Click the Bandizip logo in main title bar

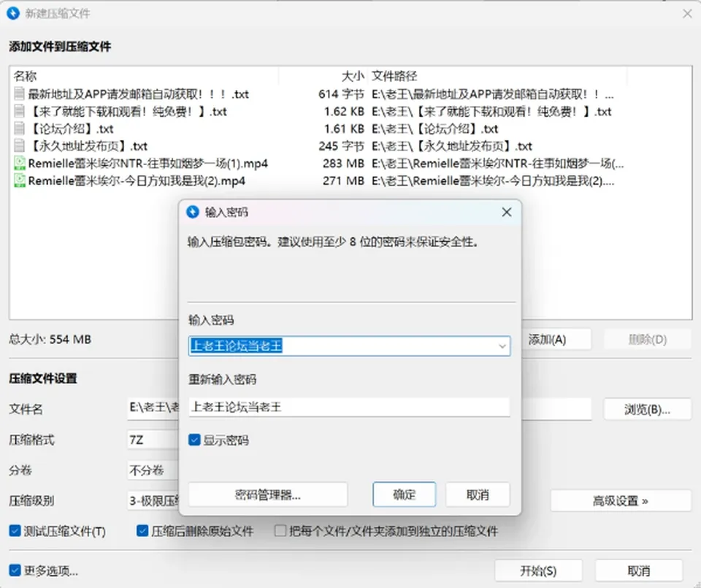pos(13,13)
